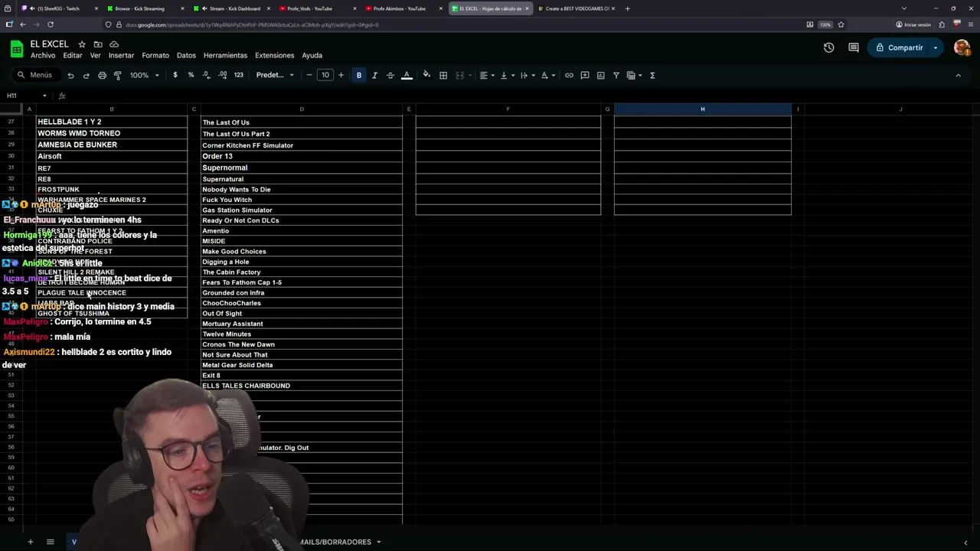Show all comments panel

coord(854,47)
